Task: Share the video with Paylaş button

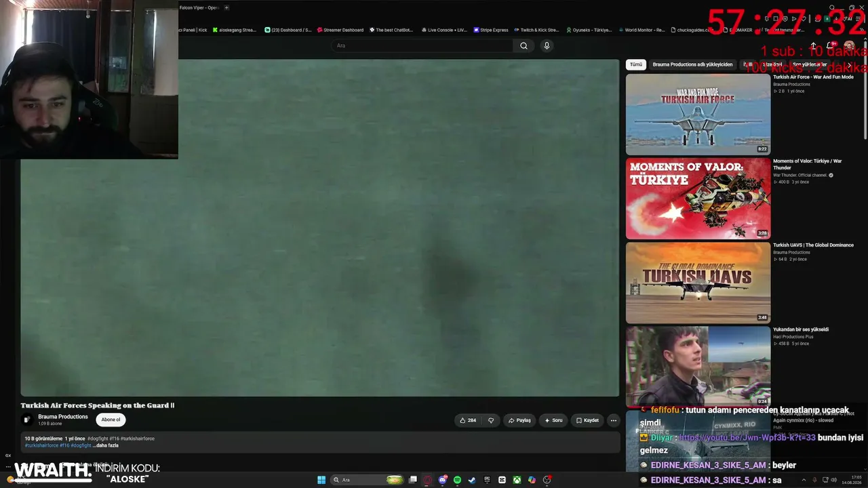Action: pos(519,420)
